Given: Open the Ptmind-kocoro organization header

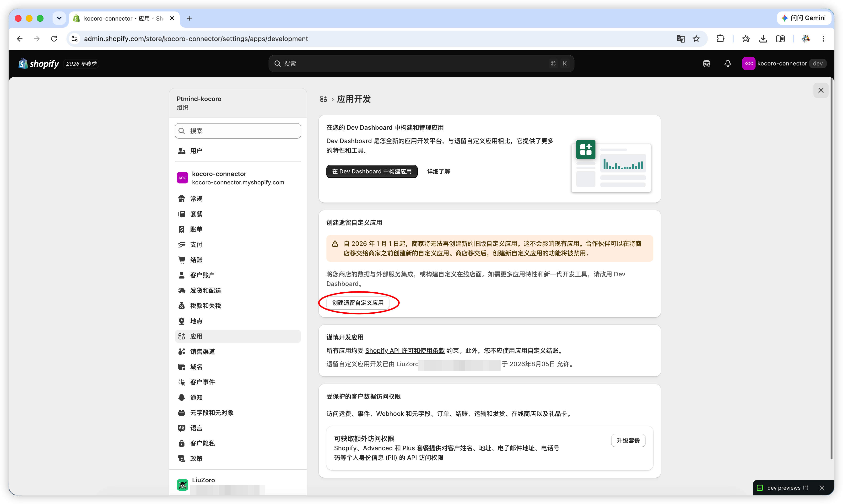Looking at the screenshot, I should point(238,102).
